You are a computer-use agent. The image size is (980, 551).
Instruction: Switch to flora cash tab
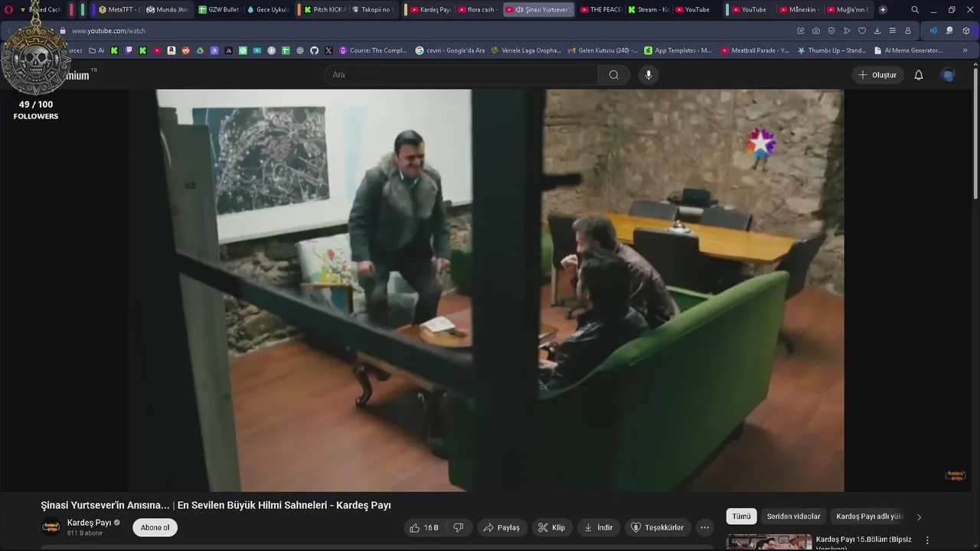tap(479, 10)
